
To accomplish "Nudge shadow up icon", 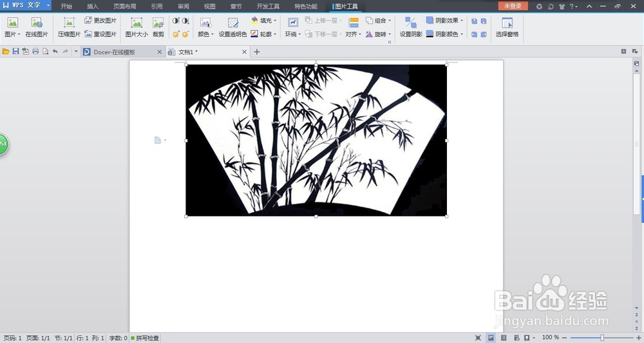I will pos(475,21).
